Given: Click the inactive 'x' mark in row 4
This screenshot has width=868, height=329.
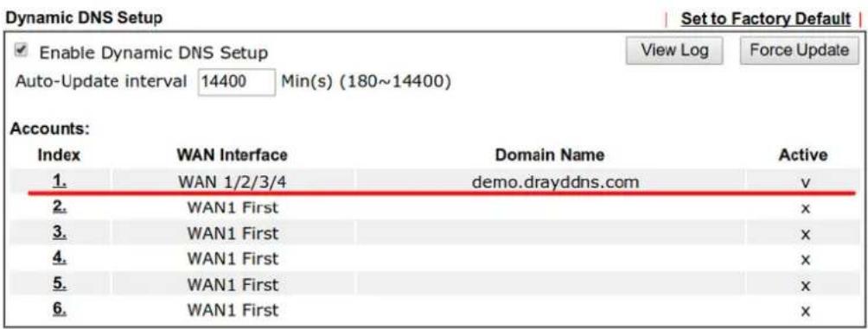Looking at the screenshot, I should pos(806,260).
